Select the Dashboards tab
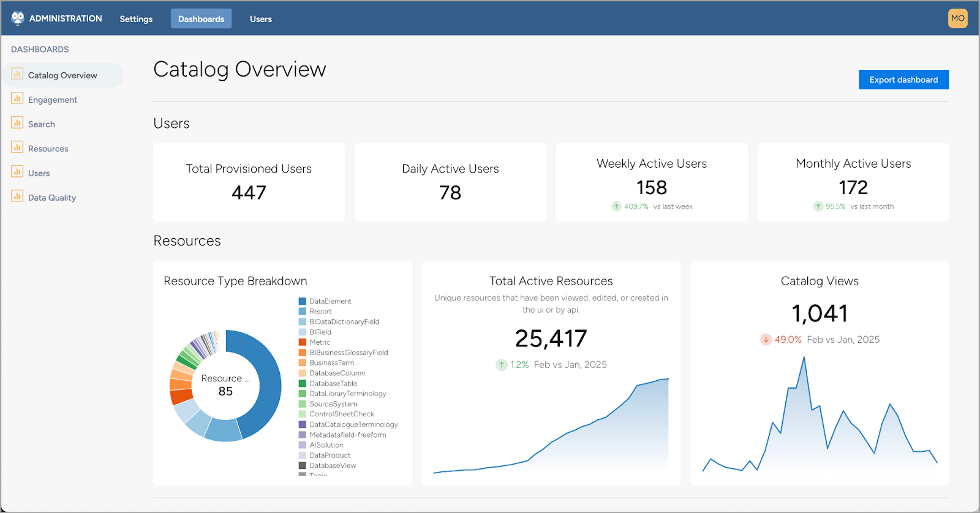Image resolution: width=980 pixels, height=513 pixels. tap(201, 19)
